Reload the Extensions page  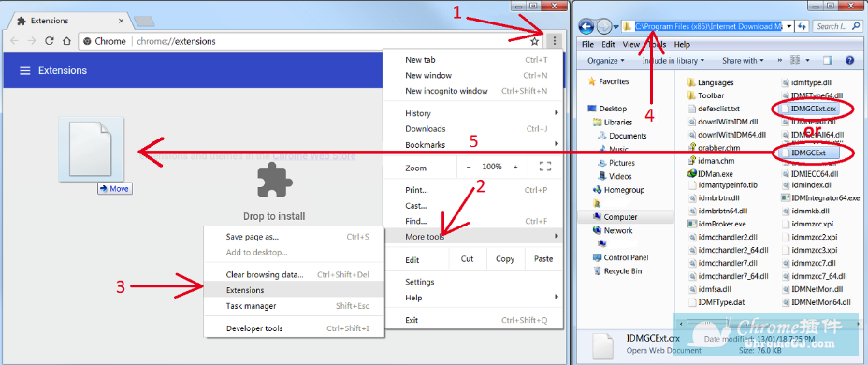(50, 41)
